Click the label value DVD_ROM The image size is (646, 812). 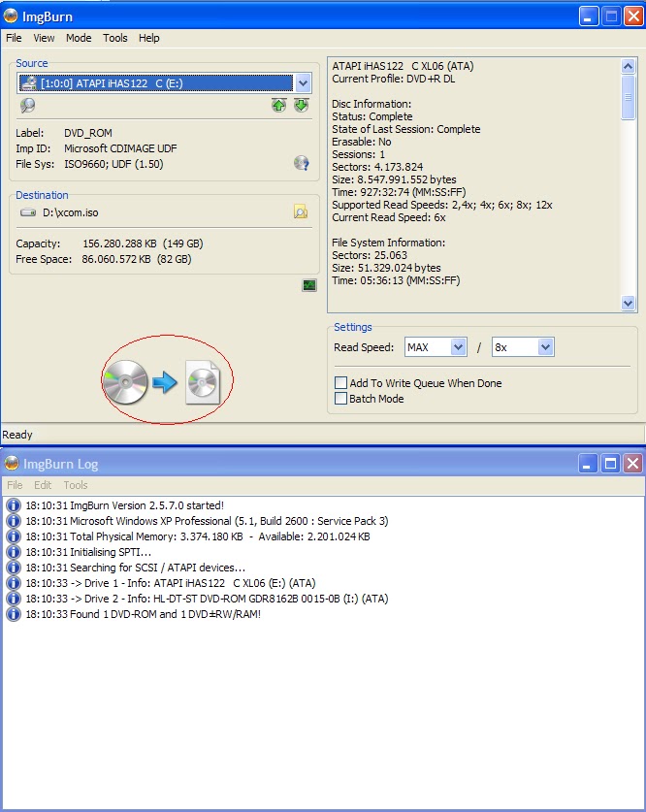coord(88,133)
